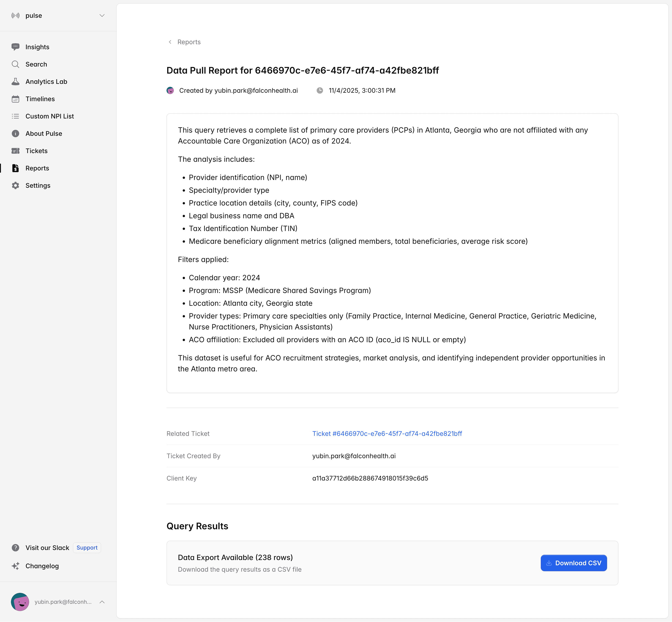
Task: Click the Visit our Slack help icon
Action: (x=15, y=548)
